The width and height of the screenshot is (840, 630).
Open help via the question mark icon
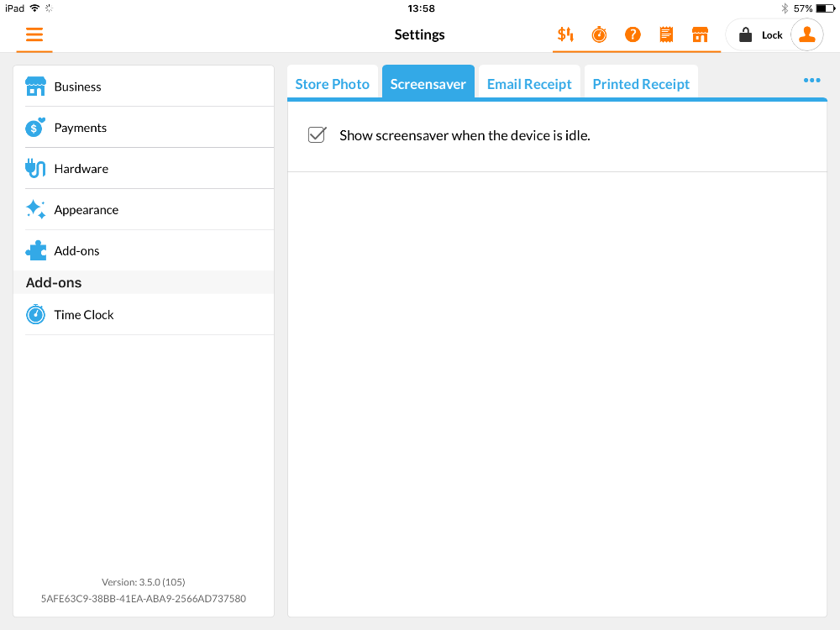(633, 35)
